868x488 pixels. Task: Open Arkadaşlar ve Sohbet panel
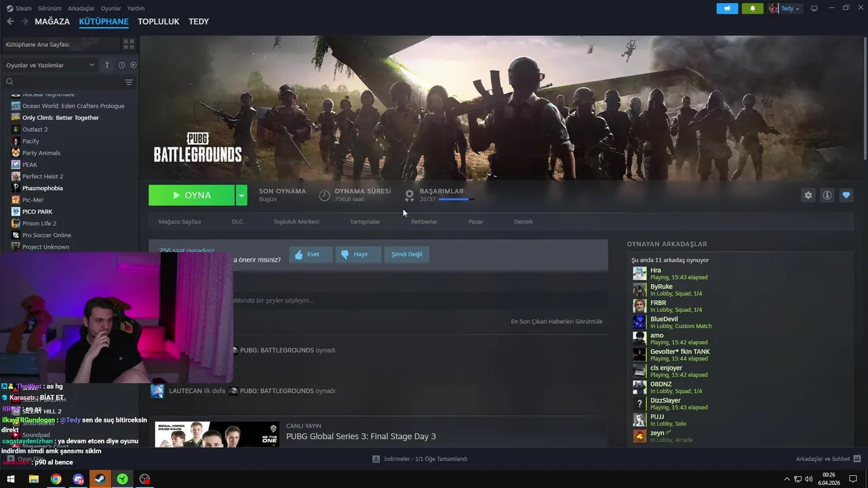pyautogui.click(x=827, y=459)
